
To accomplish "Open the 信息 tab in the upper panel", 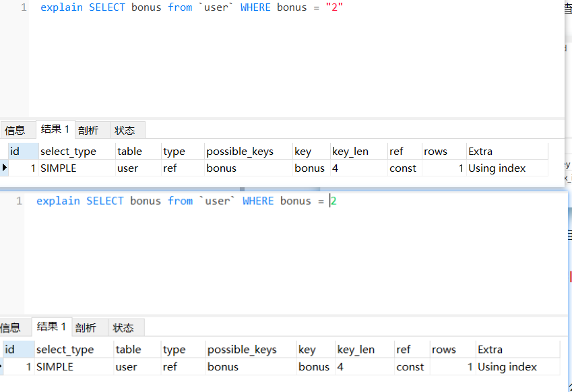I will [x=15, y=130].
